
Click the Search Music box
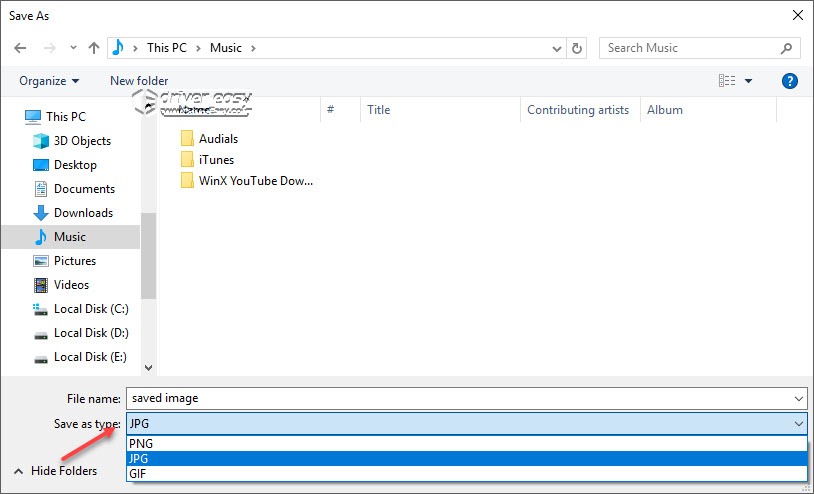[x=688, y=48]
